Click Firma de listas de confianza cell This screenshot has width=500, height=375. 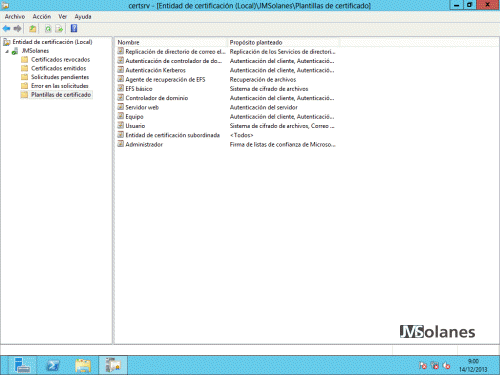click(282, 145)
